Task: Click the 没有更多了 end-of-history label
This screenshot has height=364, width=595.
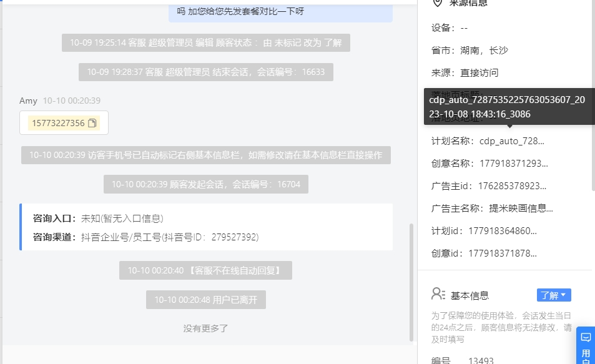Action: [x=205, y=328]
